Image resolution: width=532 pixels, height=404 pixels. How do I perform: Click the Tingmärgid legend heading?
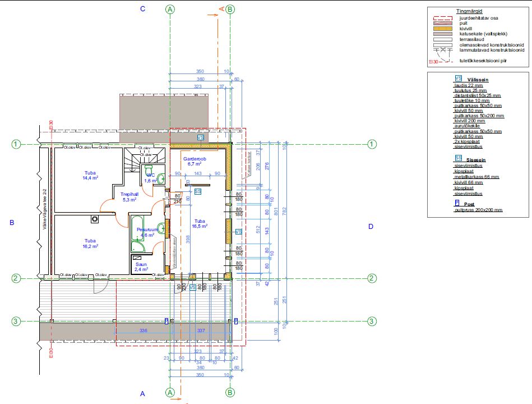point(470,11)
